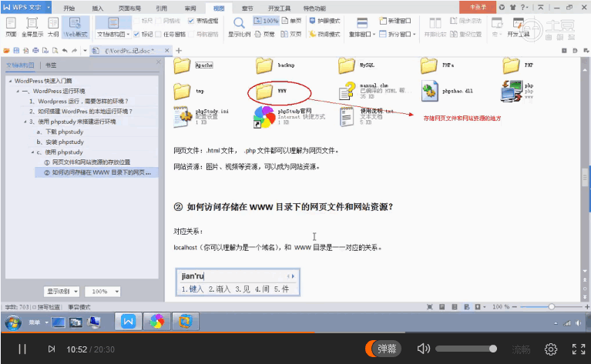The height and width of the screenshot is (364, 591).
Task: Open the WPS skin (shirt) icon
Action: [x=512, y=7]
